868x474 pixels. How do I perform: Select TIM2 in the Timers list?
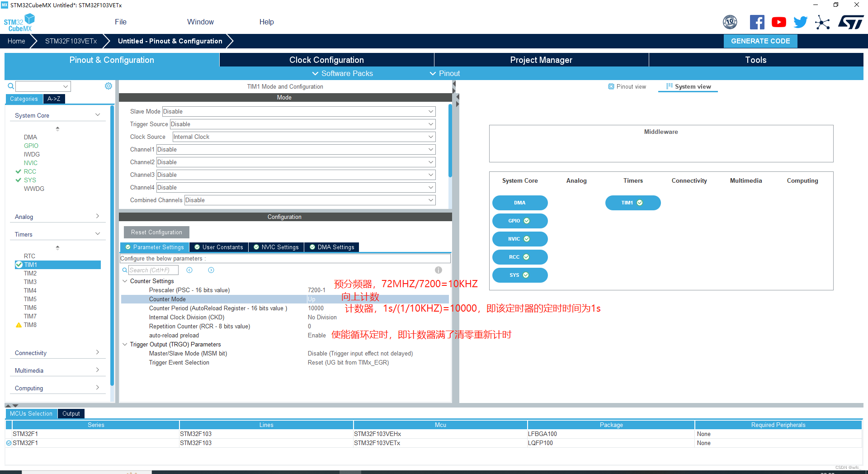point(30,273)
